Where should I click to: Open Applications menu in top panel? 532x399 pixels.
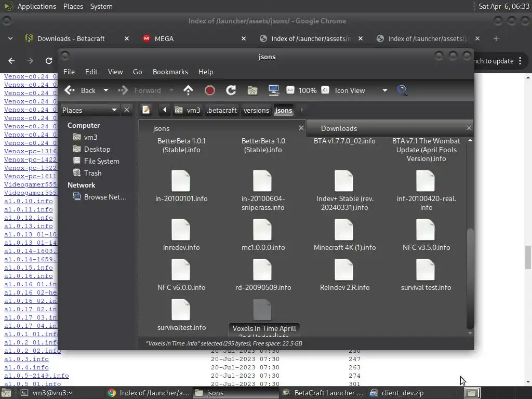pos(37,6)
